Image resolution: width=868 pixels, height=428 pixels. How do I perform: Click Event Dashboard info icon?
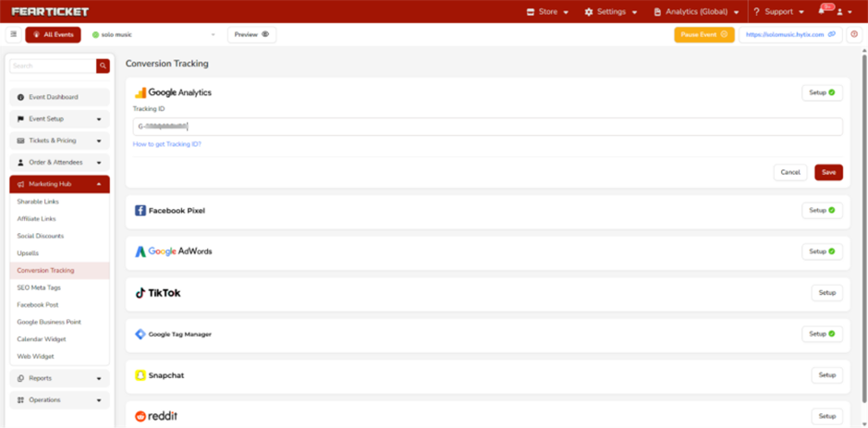21,97
